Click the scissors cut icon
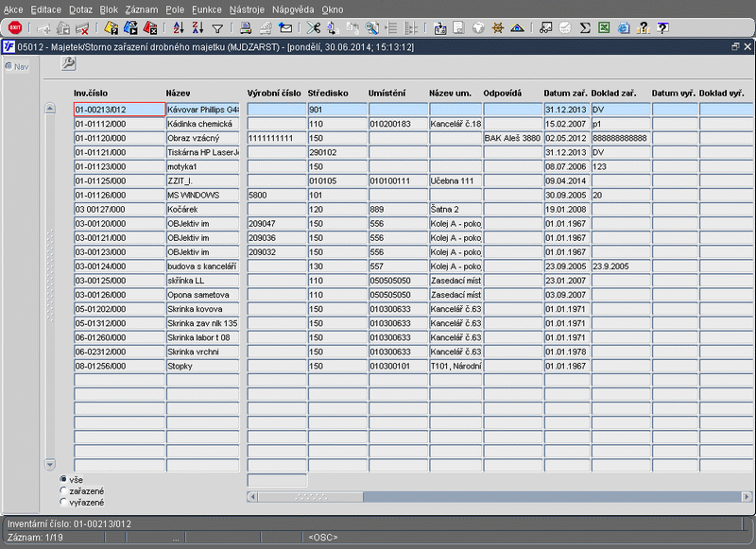This screenshot has height=549, width=756. pyautogui.click(x=313, y=28)
